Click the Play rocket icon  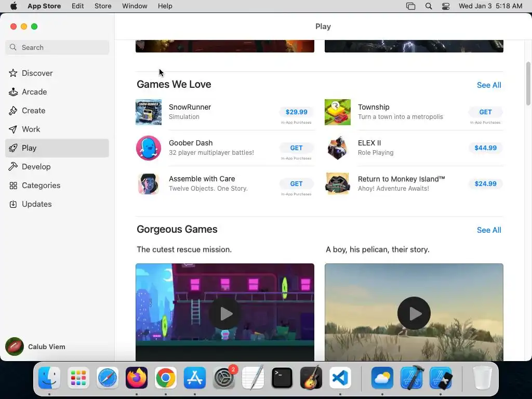13,148
